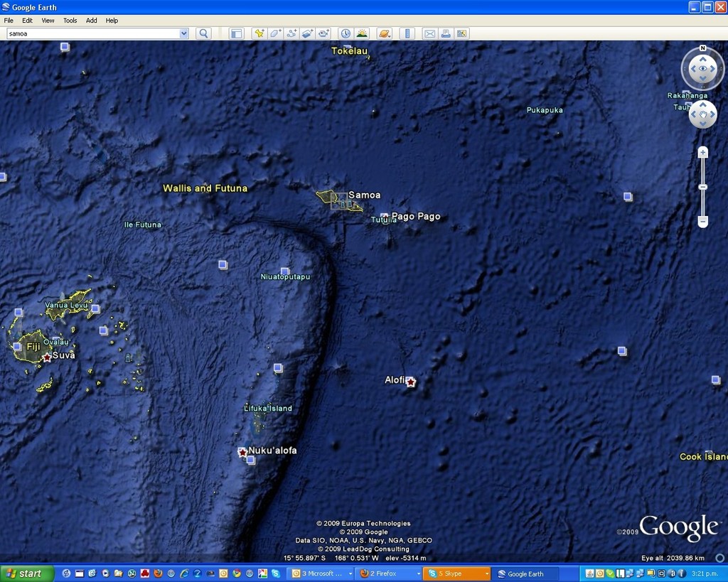Click the Vanua Levu label
The width and height of the screenshot is (728, 582).
tap(66, 305)
